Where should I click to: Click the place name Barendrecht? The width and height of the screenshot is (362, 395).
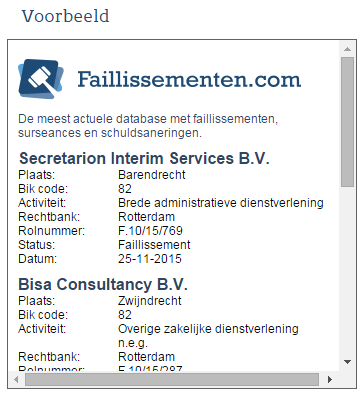(x=152, y=175)
